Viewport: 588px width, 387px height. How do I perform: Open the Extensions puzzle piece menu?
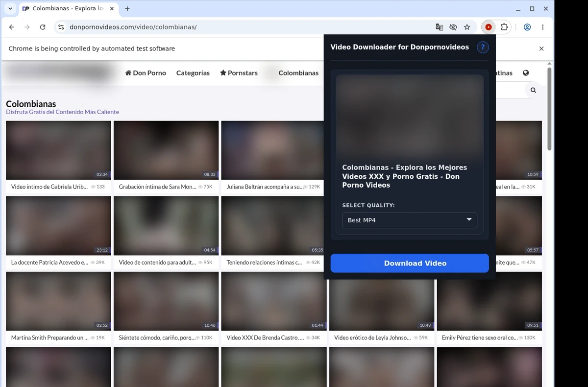pyautogui.click(x=504, y=27)
